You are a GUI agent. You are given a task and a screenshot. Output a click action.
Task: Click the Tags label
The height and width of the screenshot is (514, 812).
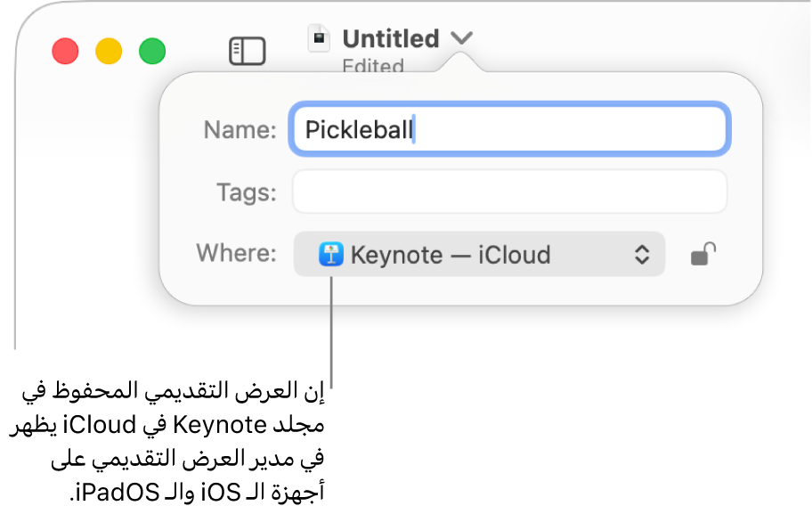(x=247, y=192)
